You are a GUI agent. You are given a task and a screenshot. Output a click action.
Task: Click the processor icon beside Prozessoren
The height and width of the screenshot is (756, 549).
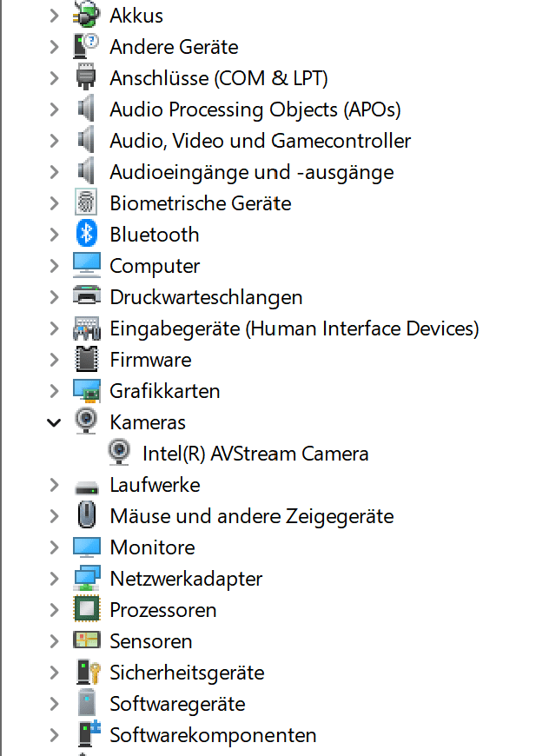tap(87, 609)
